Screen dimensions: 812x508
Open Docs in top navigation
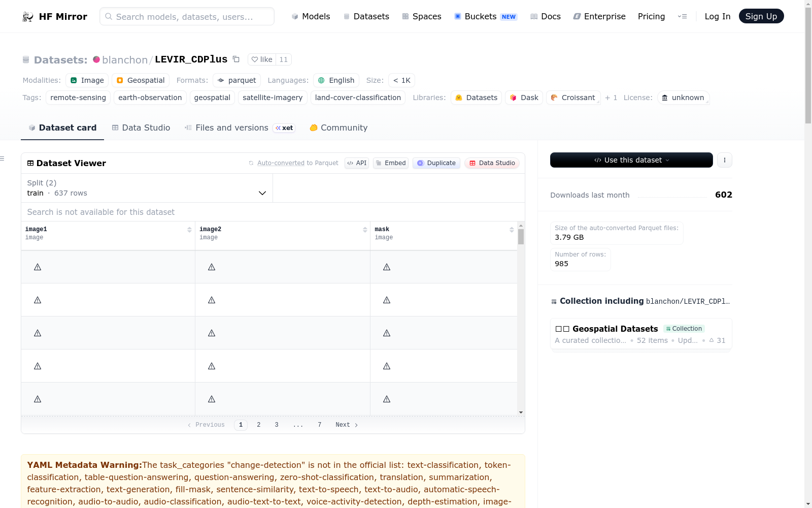coord(546,16)
